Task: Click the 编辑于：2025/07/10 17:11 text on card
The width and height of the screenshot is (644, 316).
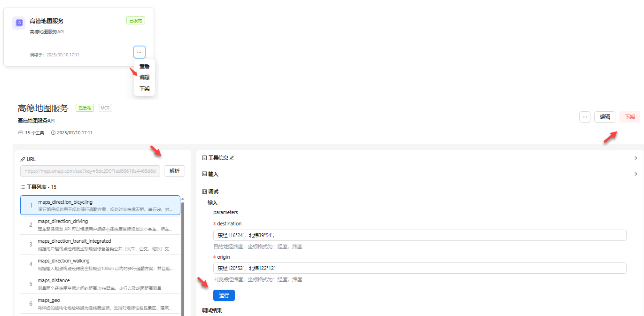Action: point(54,55)
